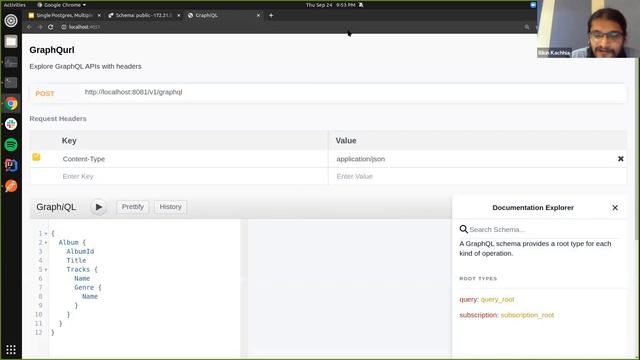Switch to the Schema public tab

144,16
